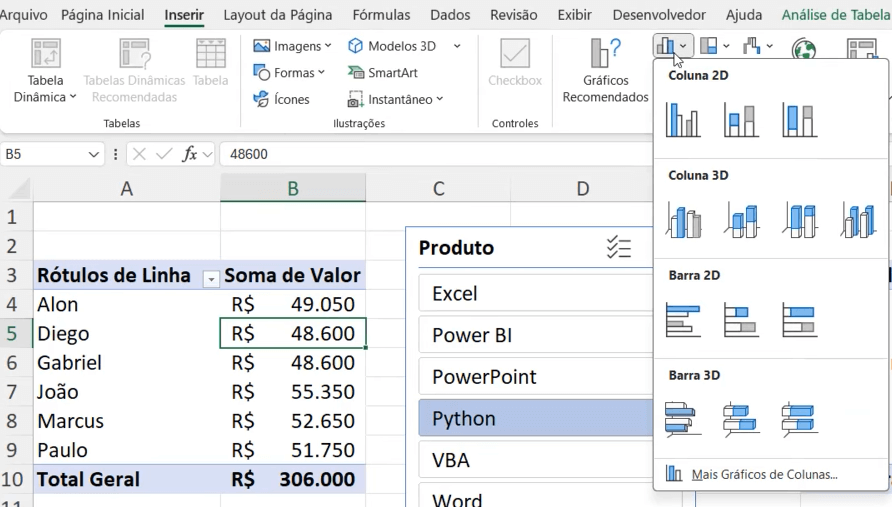Select cell with João's value 55.350
This screenshot has height=507, width=892.
pos(293,391)
